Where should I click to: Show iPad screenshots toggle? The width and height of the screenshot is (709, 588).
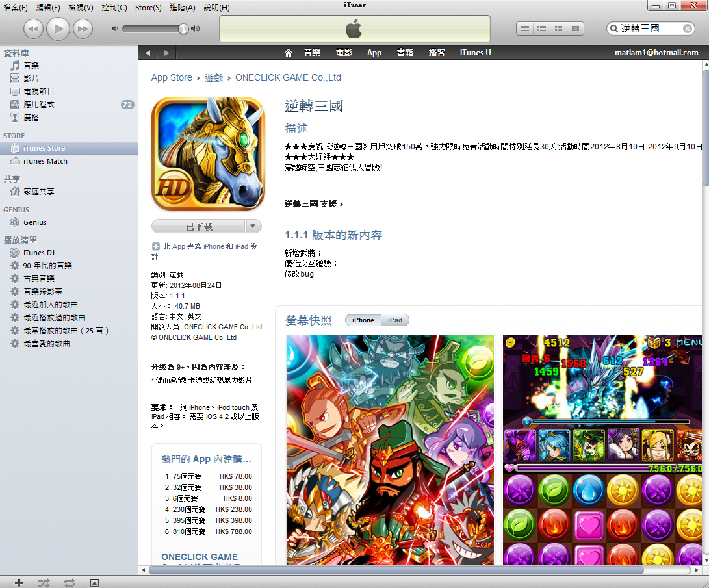394,320
